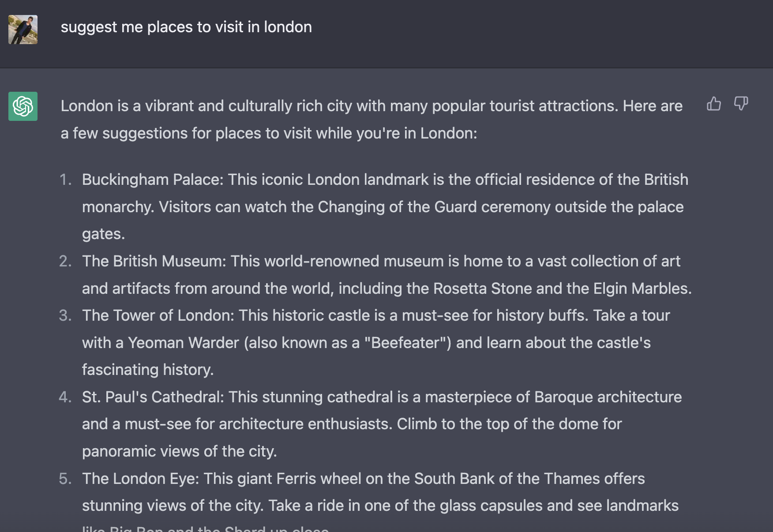The width and height of the screenshot is (773, 532).
Task: Click list number 5 marker
Action: tap(65, 479)
